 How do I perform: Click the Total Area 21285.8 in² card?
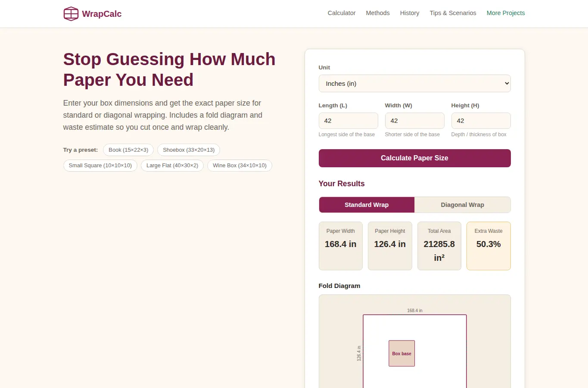439,246
